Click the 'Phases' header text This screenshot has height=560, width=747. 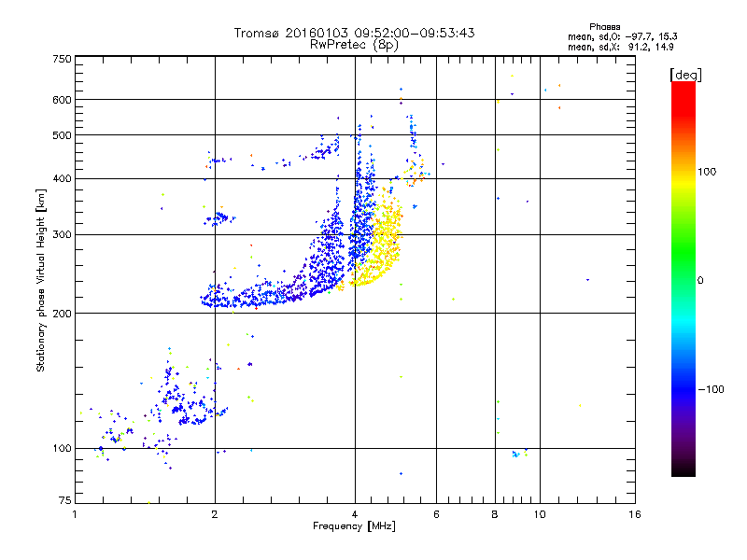pos(604,27)
